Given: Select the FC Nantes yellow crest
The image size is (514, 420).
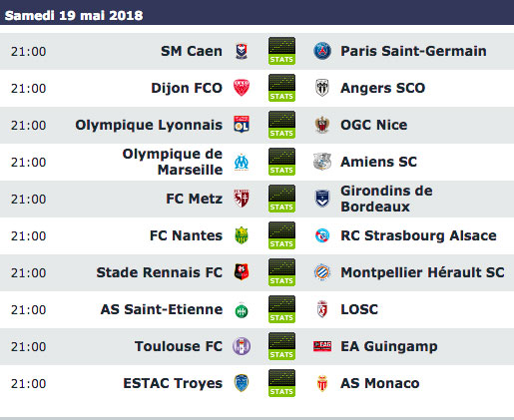Looking at the screenshot, I should (242, 235).
